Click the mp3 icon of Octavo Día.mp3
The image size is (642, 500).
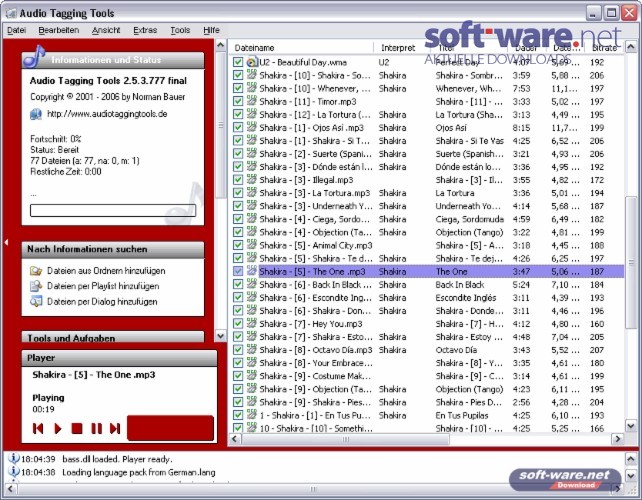(x=252, y=350)
